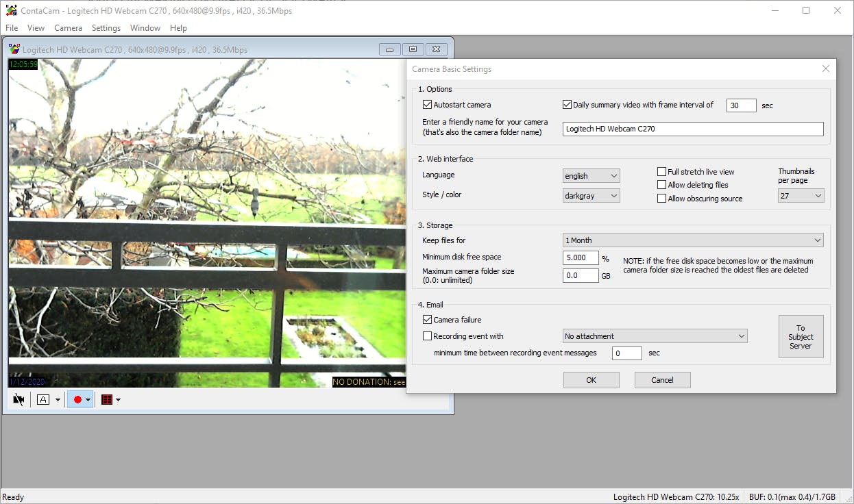This screenshot has width=854, height=504.
Task: Click the frame interval seconds field
Action: tap(742, 105)
